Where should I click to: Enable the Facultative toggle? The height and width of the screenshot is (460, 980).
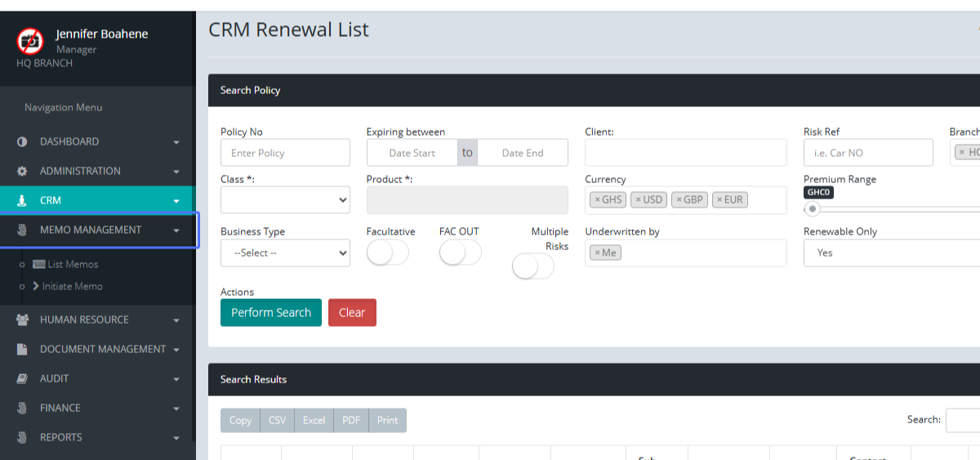click(x=387, y=253)
